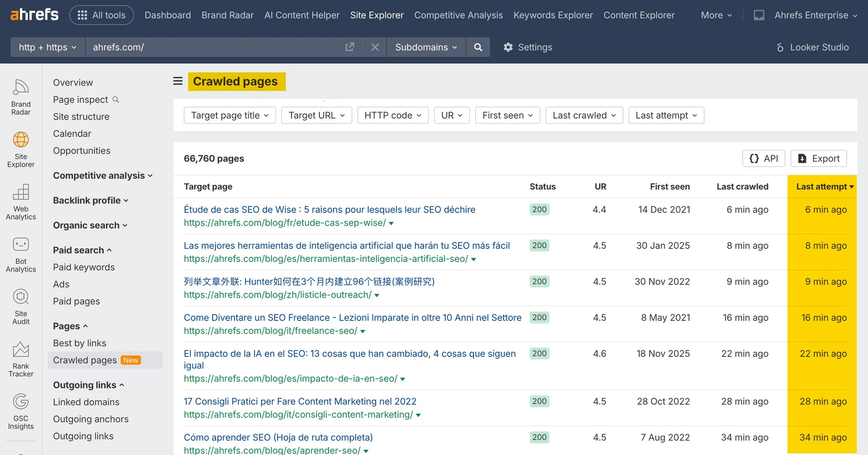Image resolution: width=868 pixels, height=455 pixels.
Task: Export the crawled pages
Action: tap(819, 158)
